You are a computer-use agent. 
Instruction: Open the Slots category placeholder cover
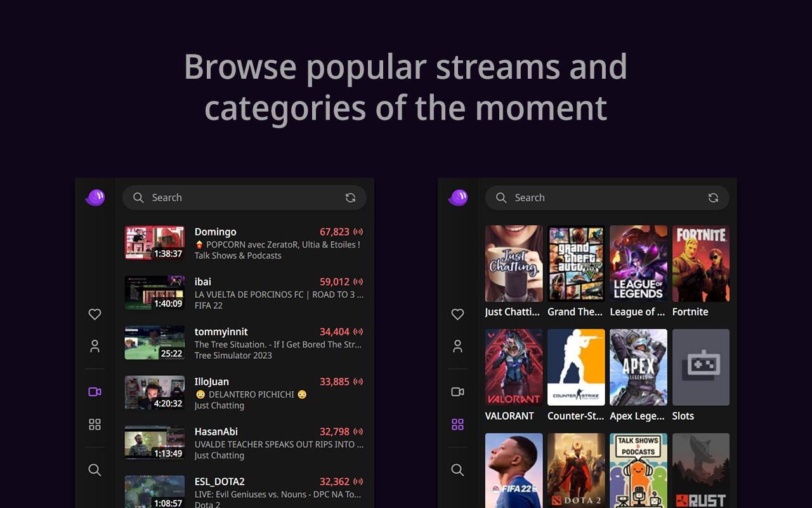point(701,367)
